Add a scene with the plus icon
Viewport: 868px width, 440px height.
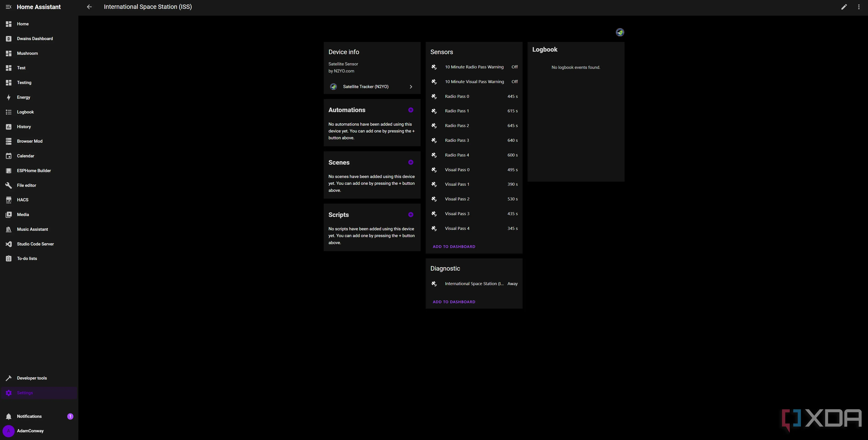410,162
